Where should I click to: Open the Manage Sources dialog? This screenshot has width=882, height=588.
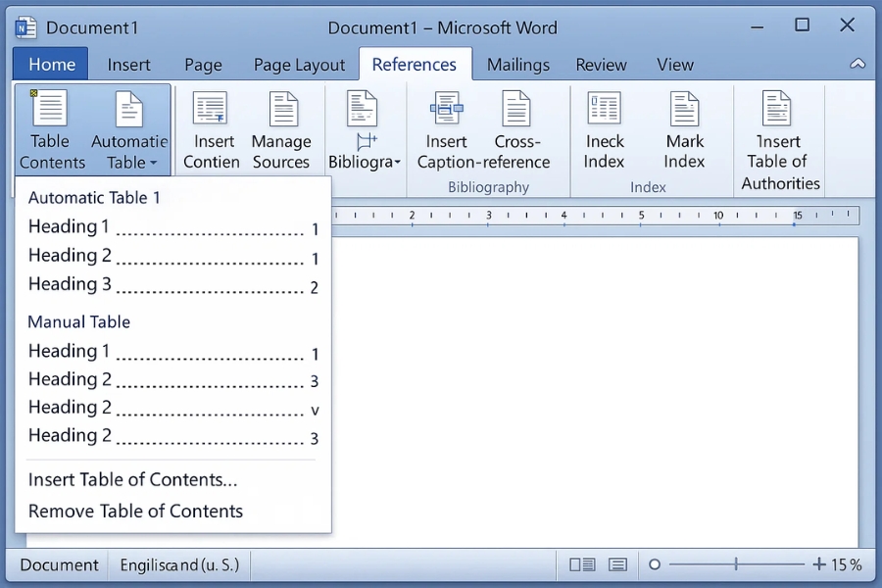[281, 127]
